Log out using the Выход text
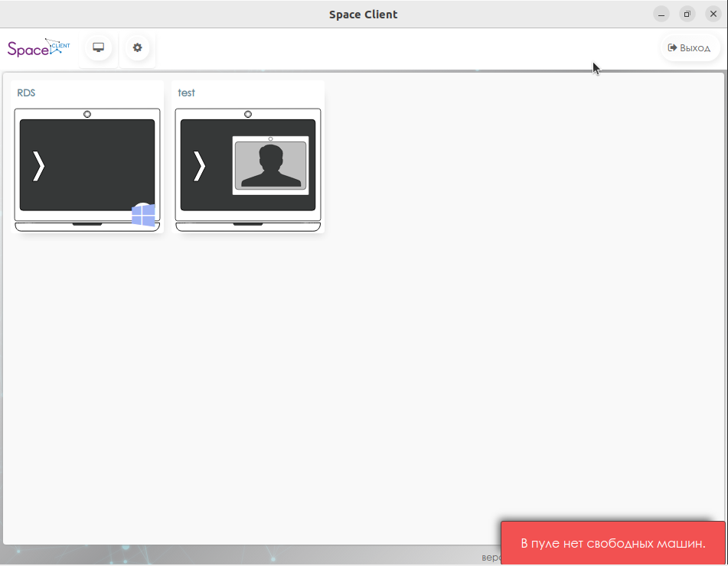This screenshot has height=566, width=728. click(695, 48)
